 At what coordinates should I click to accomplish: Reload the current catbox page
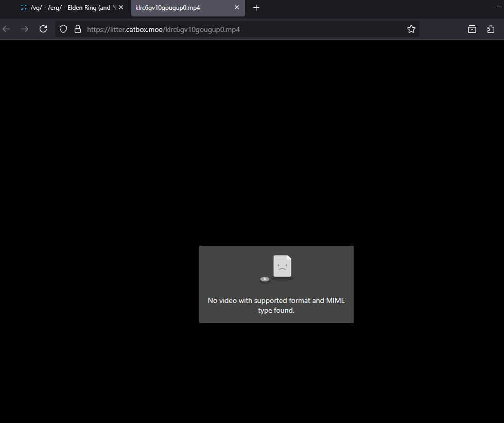tap(43, 29)
